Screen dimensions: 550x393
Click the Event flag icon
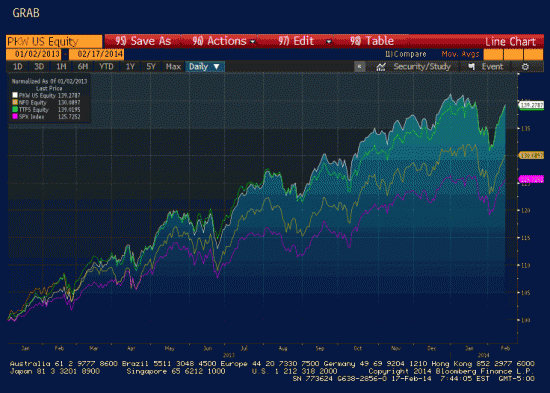tap(472, 66)
